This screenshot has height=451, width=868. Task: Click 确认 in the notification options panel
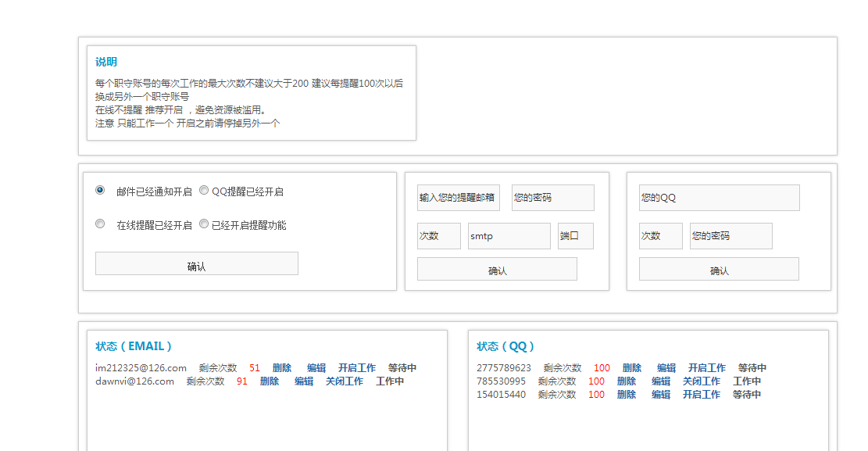[196, 263]
